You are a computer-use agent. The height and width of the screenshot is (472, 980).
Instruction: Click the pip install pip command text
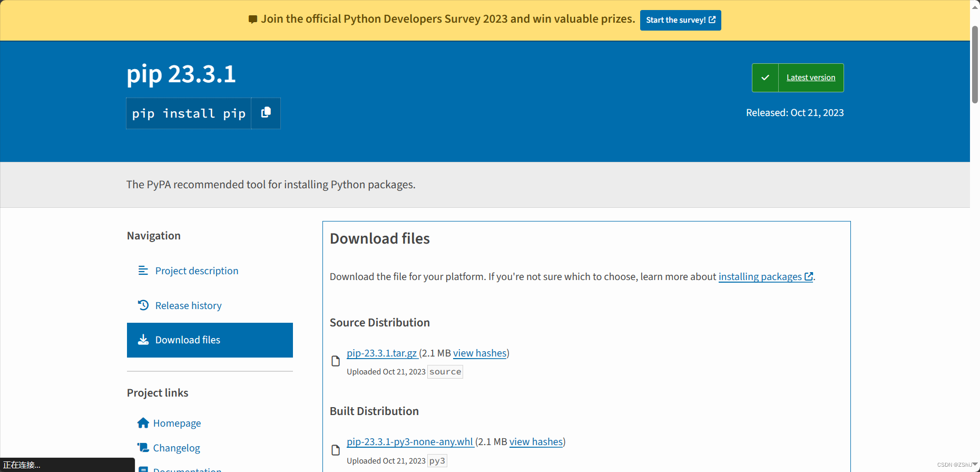coord(189,113)
